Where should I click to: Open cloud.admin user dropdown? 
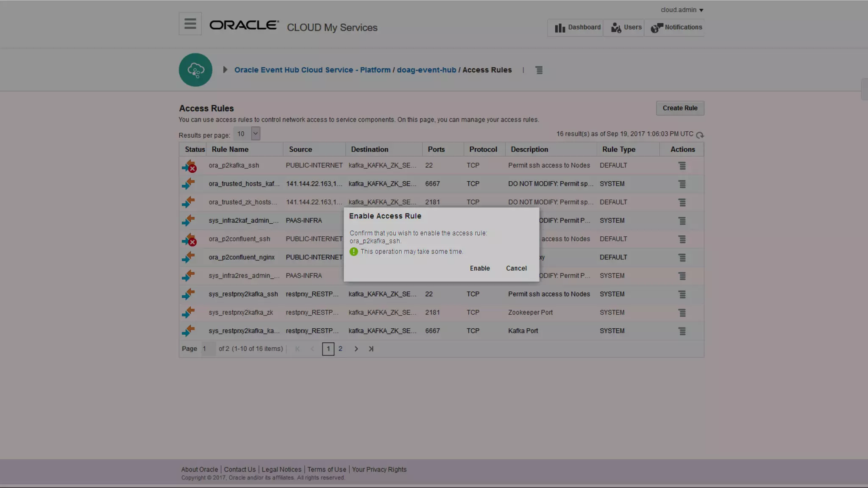682,10
